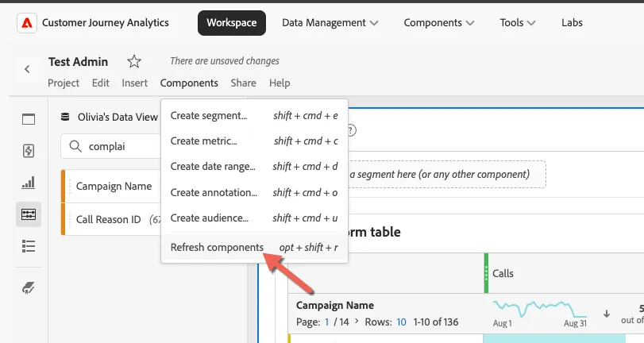The width and height of the screenshot is (644, 343).
Task: Open the list icon in left rail
Action: (29, 246)
